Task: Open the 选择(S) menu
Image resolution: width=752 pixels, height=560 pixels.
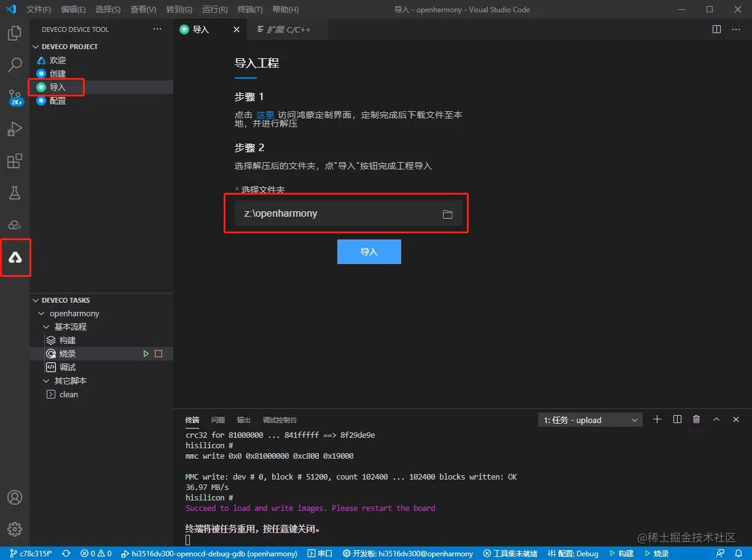Action: pos(108,9)
